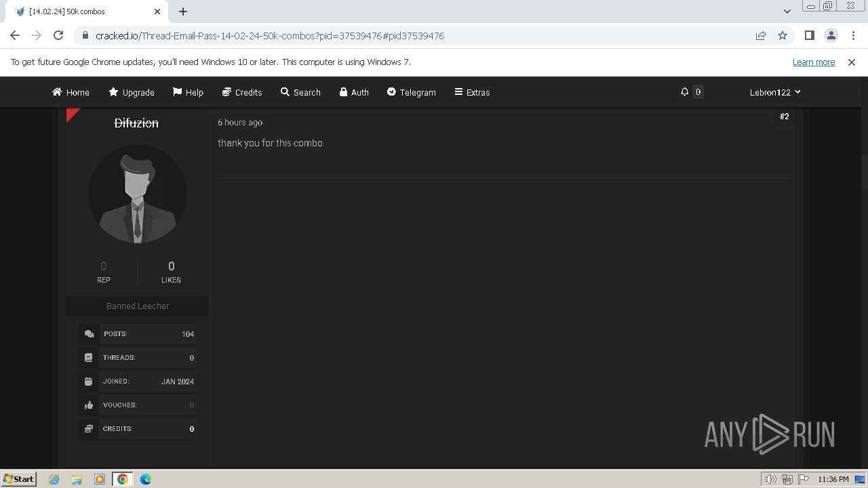The image size is (868, 488).
Task: Open Difuzion's profile via username
Action: point(136,123)
